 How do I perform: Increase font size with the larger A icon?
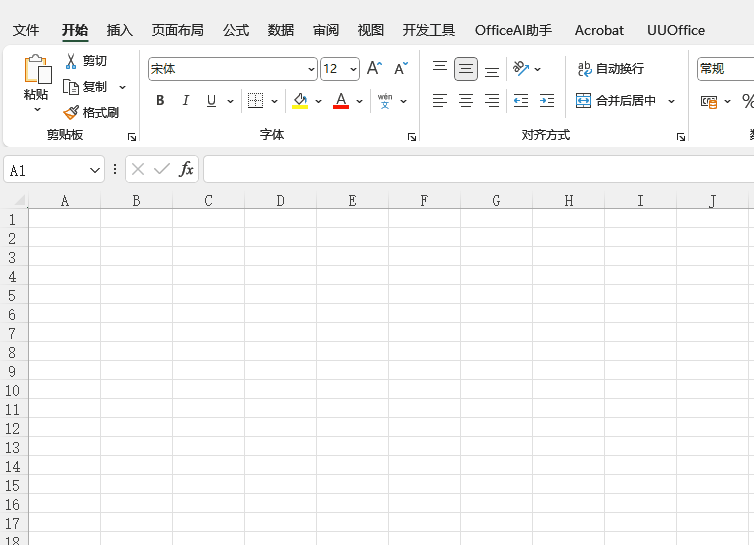tap(374, 68)
